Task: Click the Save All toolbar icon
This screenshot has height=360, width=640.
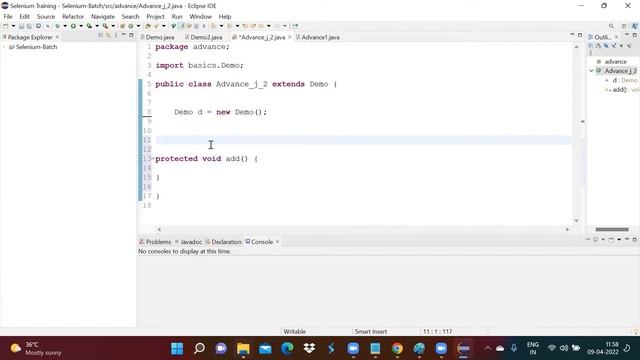Action: (x=29, y=26)
